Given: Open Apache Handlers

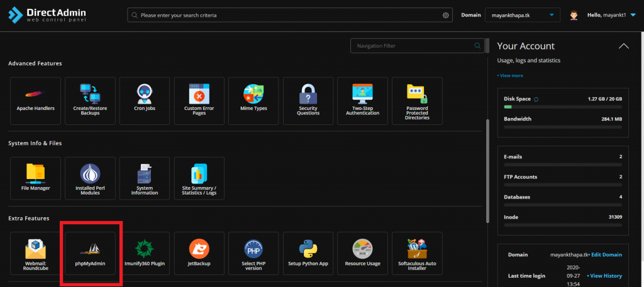Looking at the screenshot, I should point(35,101).
